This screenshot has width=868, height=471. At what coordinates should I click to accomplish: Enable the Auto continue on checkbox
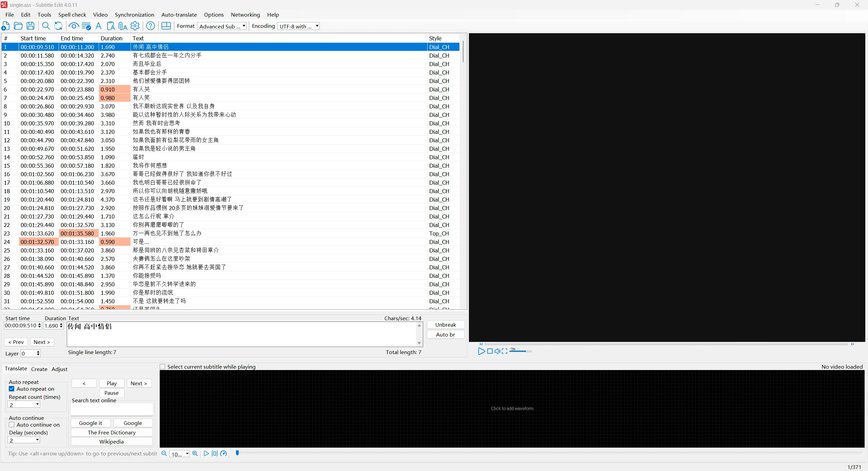tap(12, 425)
